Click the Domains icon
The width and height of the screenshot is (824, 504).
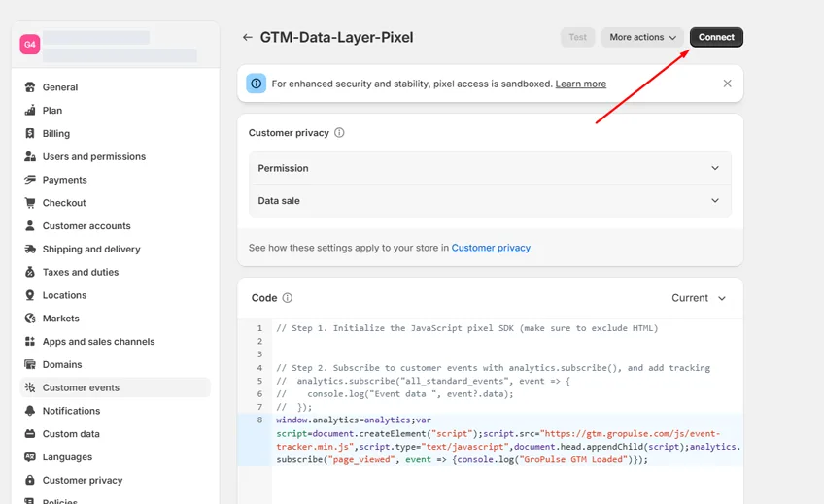pyautogui.click(x=30, y=364)
